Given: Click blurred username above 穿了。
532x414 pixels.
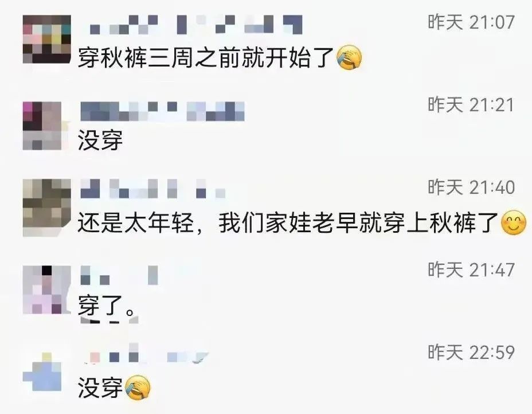Looking at the screenshot, I should tap(119, 275).
